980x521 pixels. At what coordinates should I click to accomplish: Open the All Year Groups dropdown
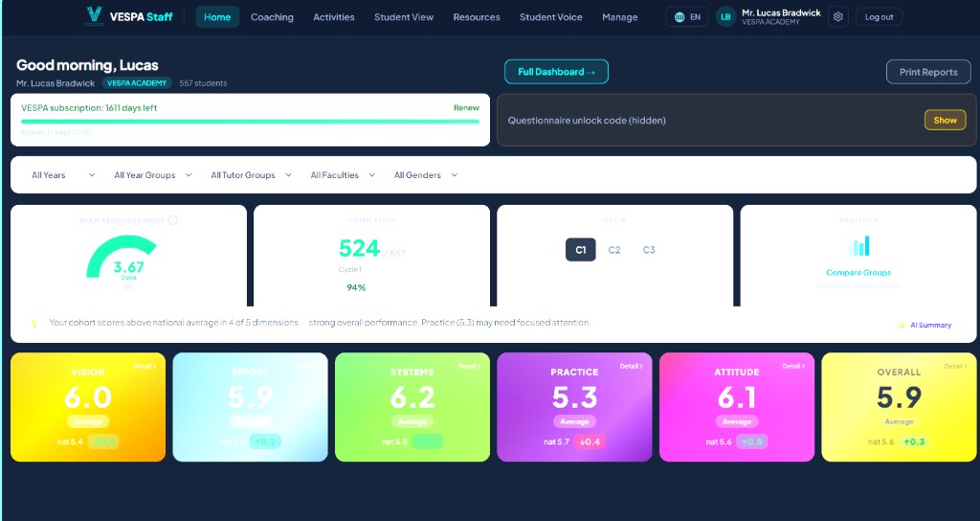coord(152,175)
